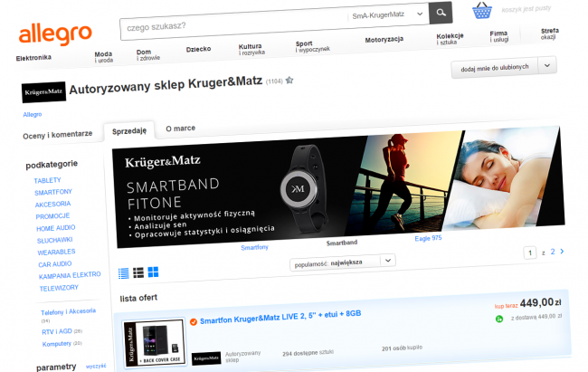Open Elektronika category menu

pos(33,57)
